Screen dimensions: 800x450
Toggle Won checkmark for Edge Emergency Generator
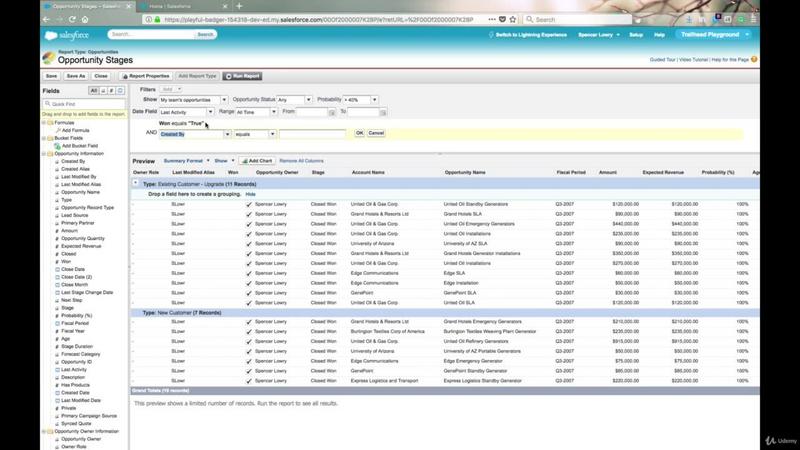pos(249,361)
